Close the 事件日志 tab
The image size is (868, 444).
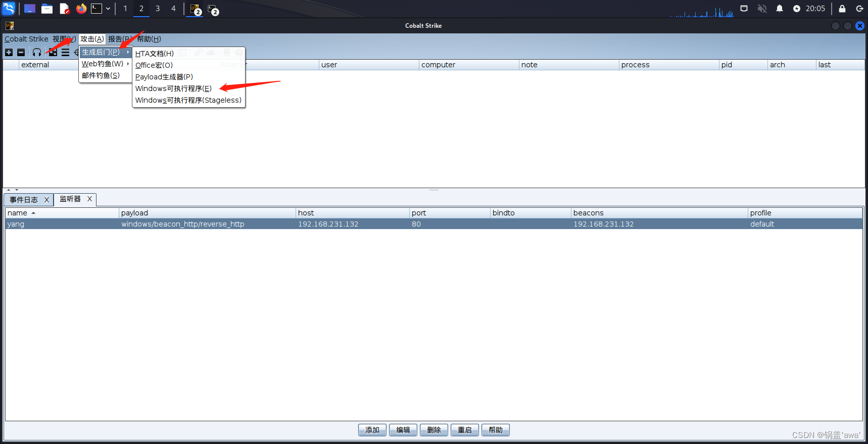[46, 200]
